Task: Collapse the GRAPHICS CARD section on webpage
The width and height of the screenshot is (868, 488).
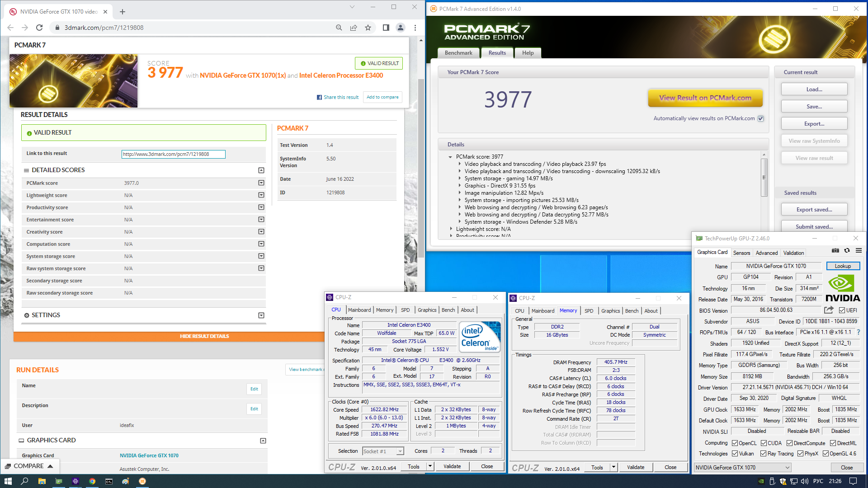Action: [x=263, y=441]
